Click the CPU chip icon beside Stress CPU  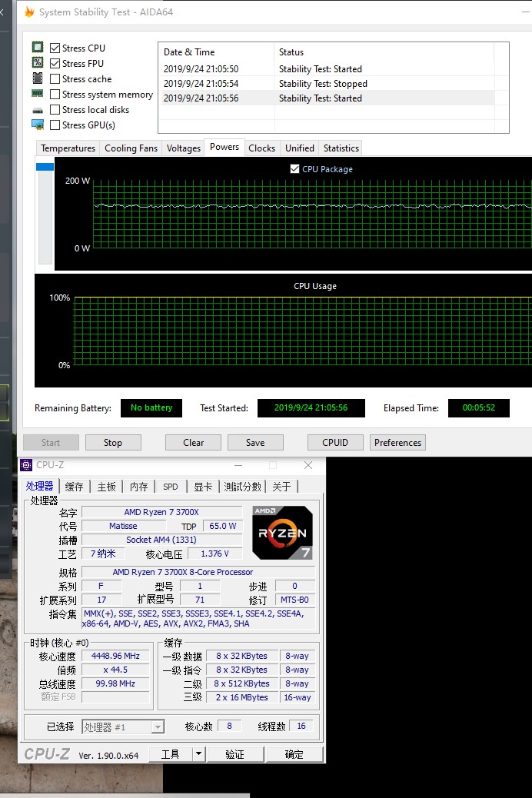pyautogui.click(x=38, y=48)
